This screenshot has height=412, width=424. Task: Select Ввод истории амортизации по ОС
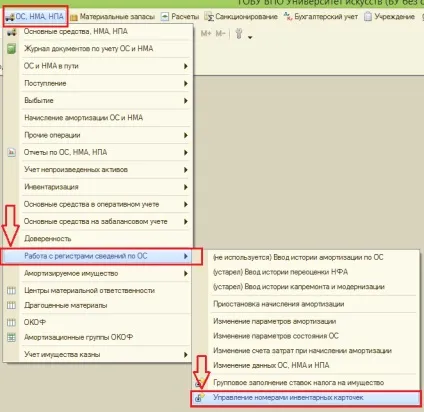(298, 258)
